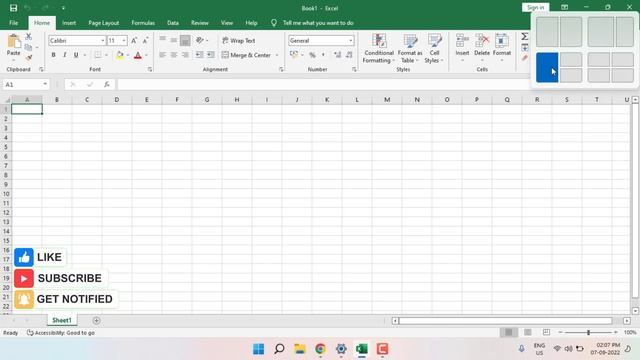Open Chrome from the taskbar

320,349
